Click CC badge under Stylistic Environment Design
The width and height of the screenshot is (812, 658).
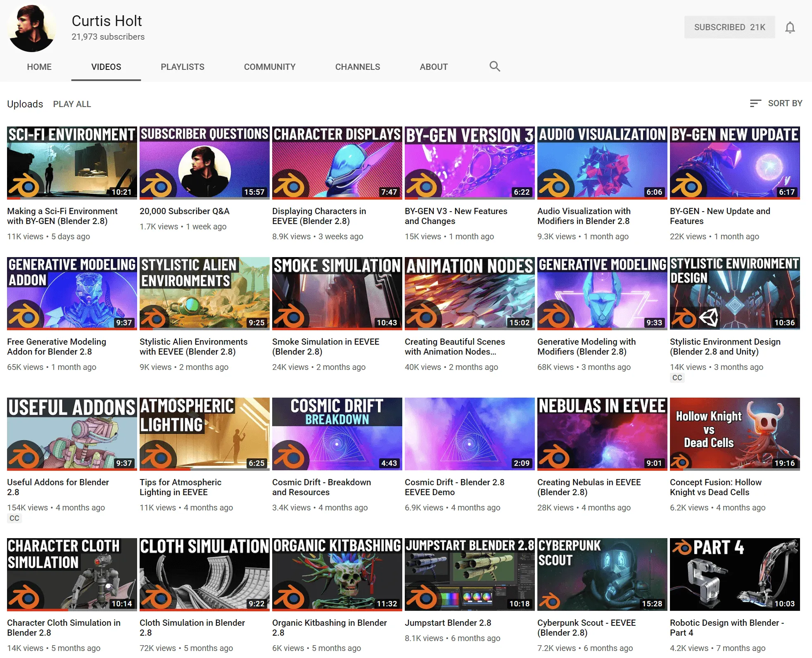[677, 378]
